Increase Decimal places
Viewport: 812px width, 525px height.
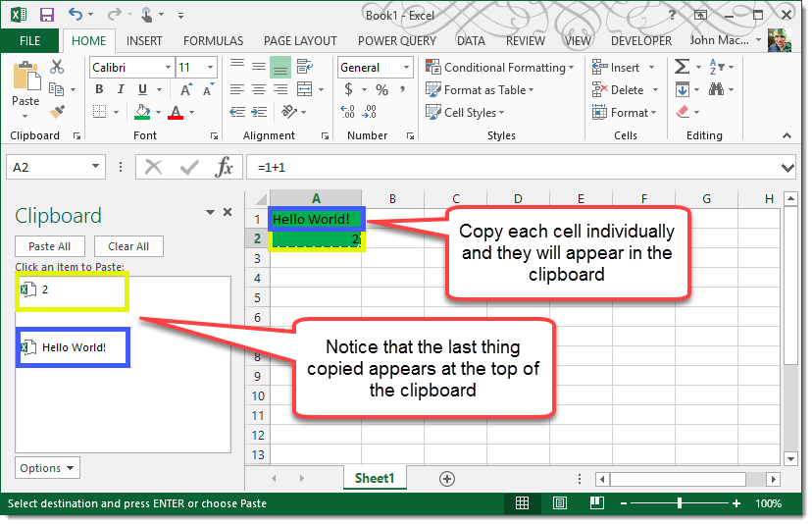coord(347,112)
